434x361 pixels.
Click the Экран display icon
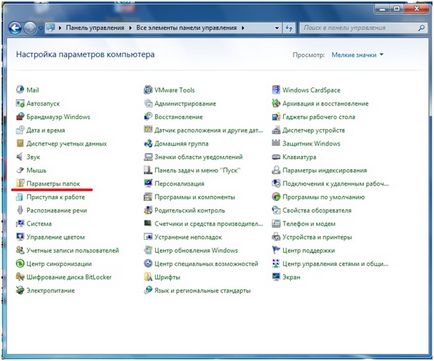click(276, 277)
